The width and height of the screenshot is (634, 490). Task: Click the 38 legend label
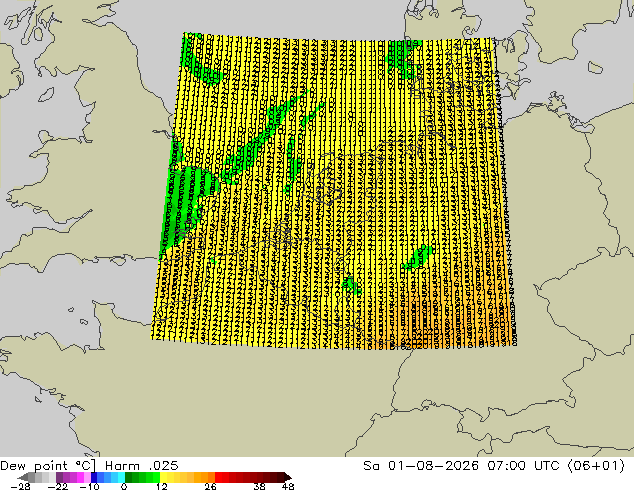[x=260, y=486]
